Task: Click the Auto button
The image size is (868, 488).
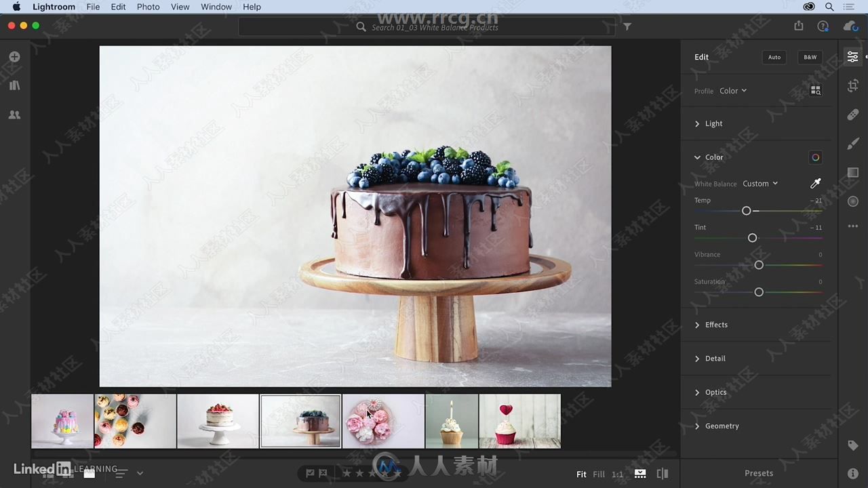Action: coord(774,57)
